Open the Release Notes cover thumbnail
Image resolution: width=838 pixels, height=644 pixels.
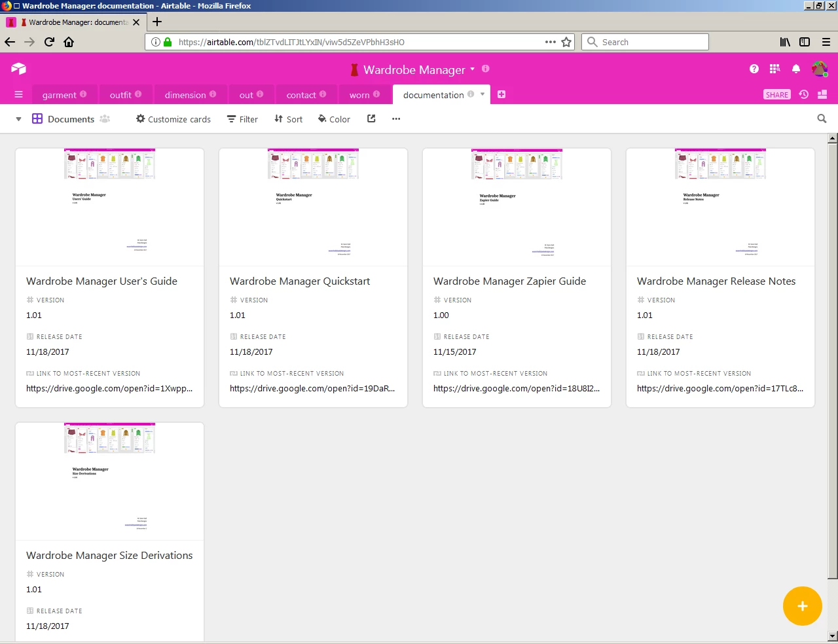(720, 207)
